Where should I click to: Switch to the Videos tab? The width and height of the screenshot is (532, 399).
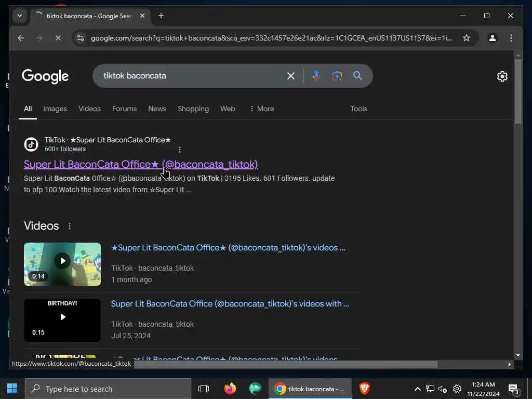point(89,109)
